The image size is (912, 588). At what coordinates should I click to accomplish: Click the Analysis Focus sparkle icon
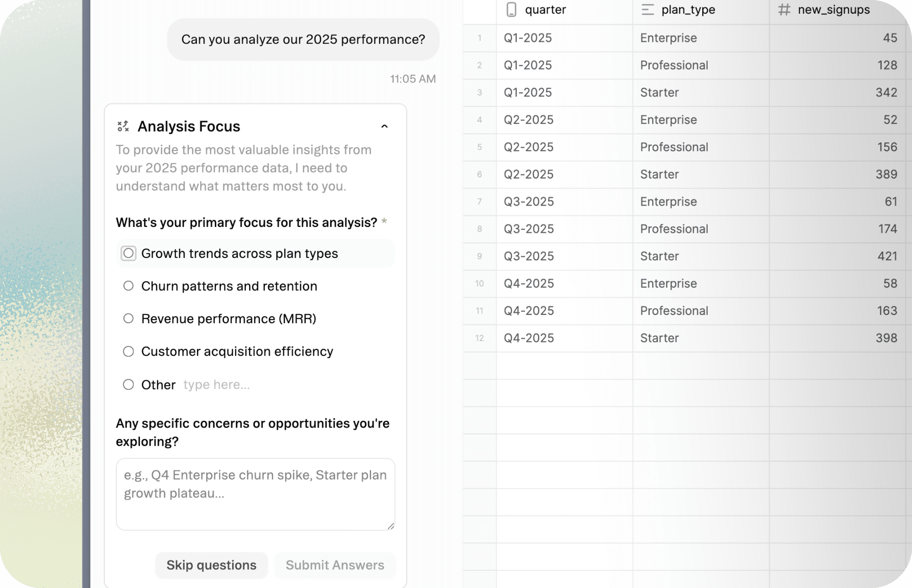pos(123,126)
